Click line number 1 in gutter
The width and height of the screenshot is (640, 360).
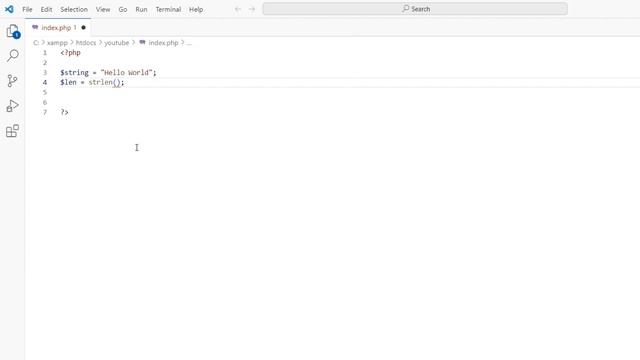[45, 53]
